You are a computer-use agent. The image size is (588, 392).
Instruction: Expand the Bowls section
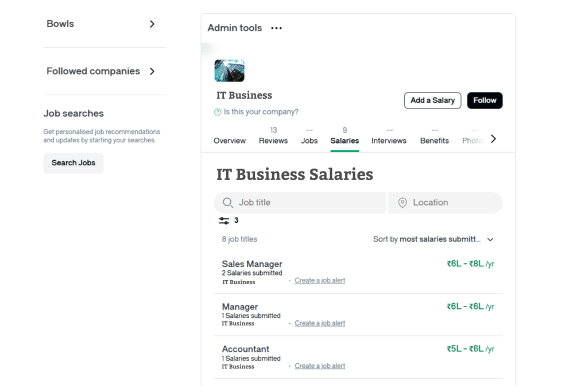click(152, 24)
